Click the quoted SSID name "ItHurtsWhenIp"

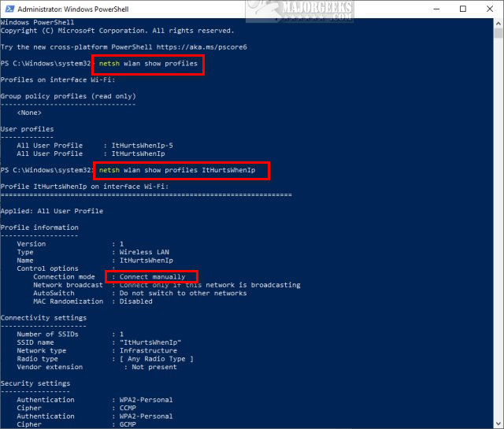pyautogui.click(x=150, y=342)
